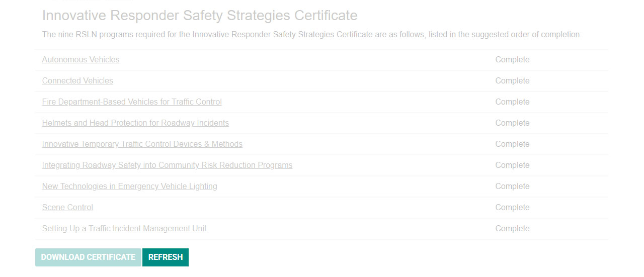644x277 pixels.
Task: Select Innovative Temporary Traffic Control Devices & Methods
Action: pyautogui.click(x=142, y=144)
